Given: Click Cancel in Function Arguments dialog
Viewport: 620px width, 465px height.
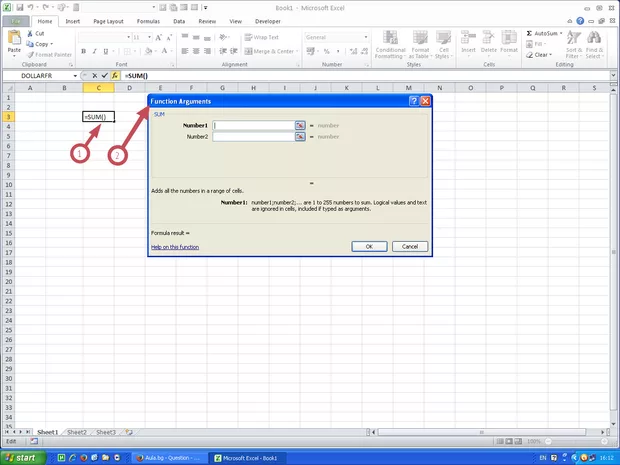Looking at the screenshot, I should coord(409,246).
